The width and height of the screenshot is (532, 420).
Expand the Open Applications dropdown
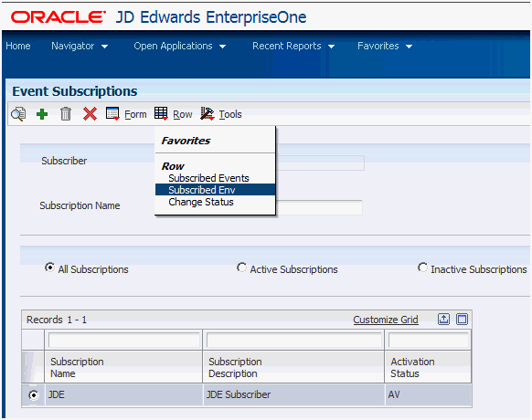point(180,46)
